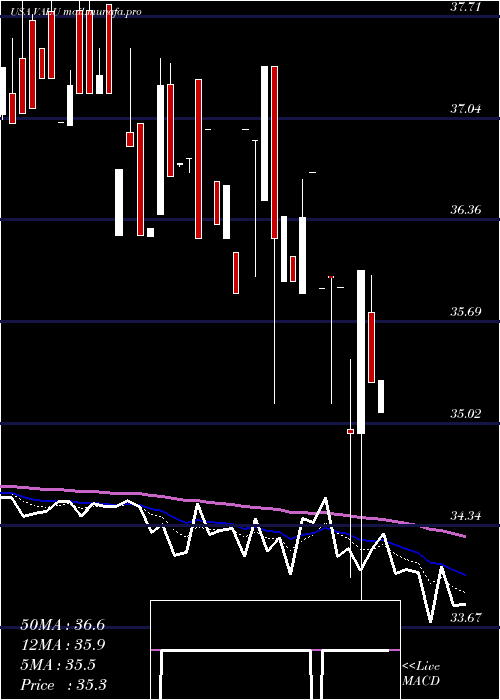This screenshot has height=700, width=500.
Task: Click the 35.02 price axis label
Action: [x=466, y=413]
